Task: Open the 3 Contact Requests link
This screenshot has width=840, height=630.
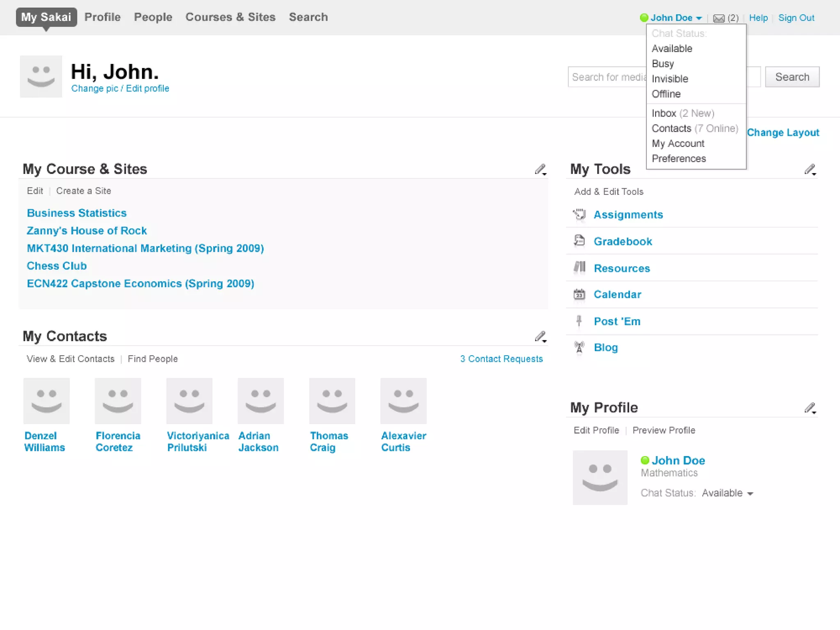Action: coord(501,359)
